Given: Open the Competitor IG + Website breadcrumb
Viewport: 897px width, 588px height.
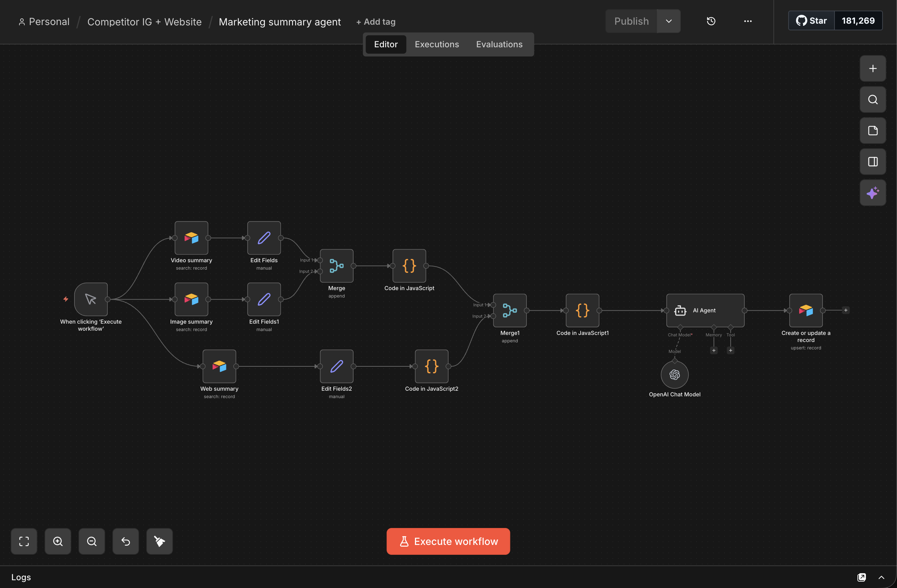Looking at the screenshot, I should pos(144,22).
